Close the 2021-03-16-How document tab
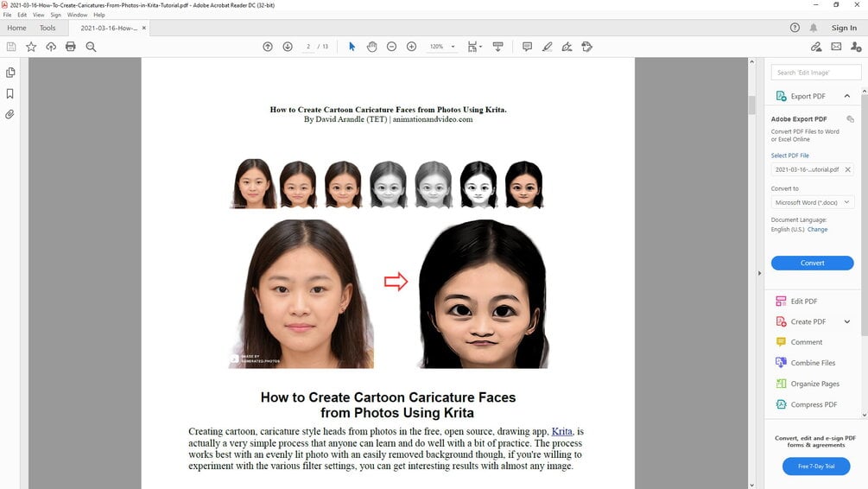 144,28
